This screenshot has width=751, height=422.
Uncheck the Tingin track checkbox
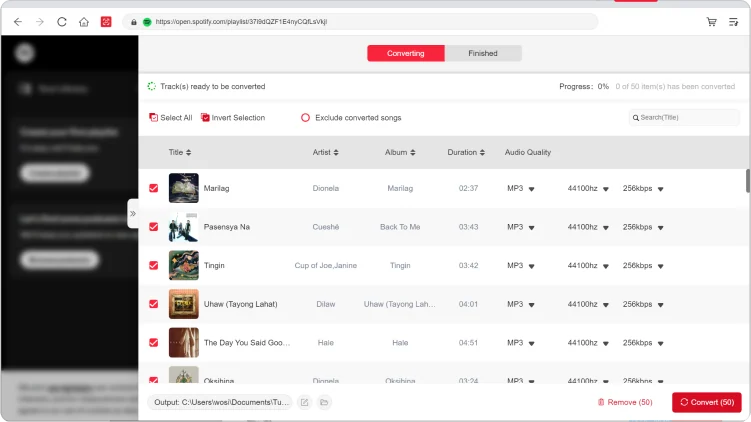[153, 265]
